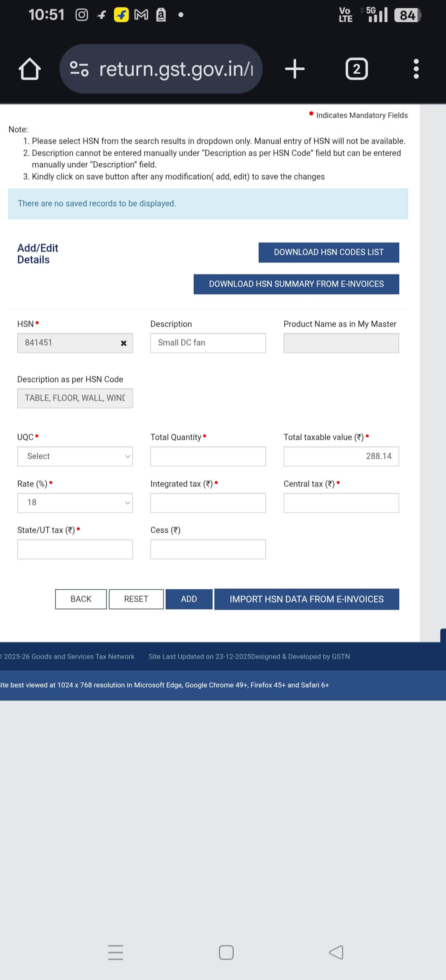The height and width of the screenshot is (980, 446).
Task: Tap the Flipkart notification icon in status bar
Action: click(x=121, y=15)
